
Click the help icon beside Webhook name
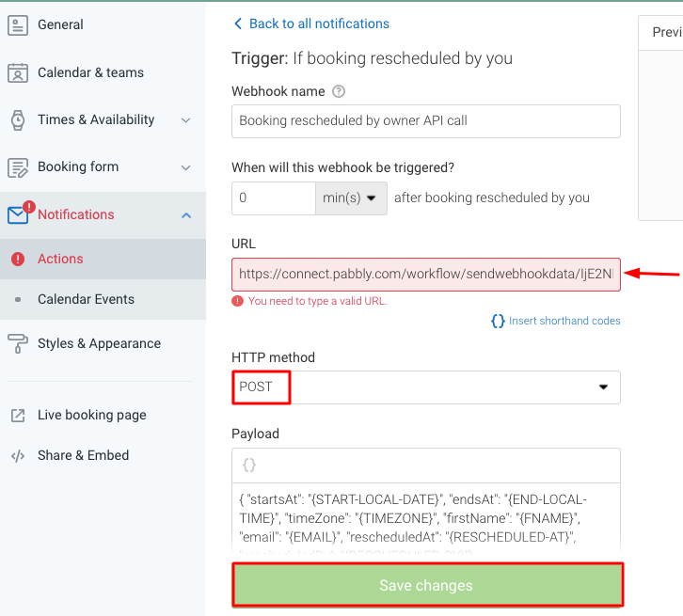pyautogui.click(x=339, y=92)
